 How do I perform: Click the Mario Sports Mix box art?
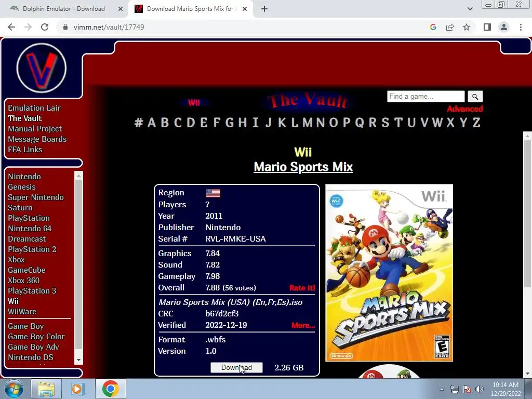pos(389,273)
